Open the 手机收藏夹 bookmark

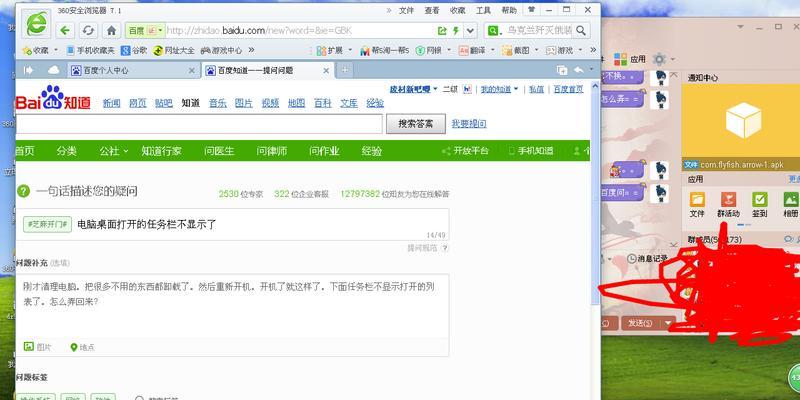click(91, 51)
